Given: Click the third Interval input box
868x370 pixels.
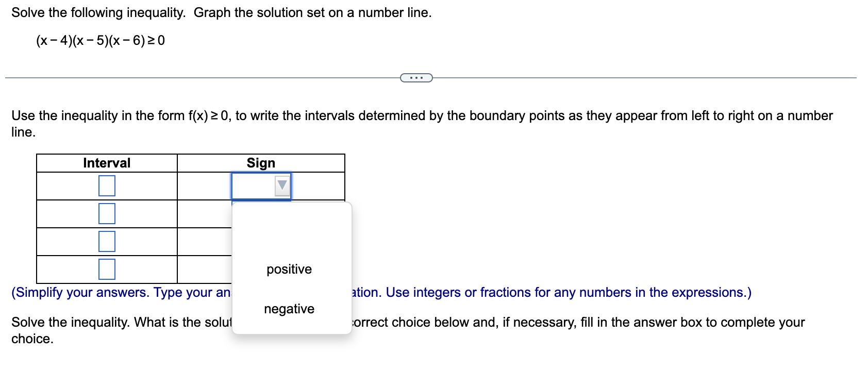Looking at the screenshot, I should pos(107,241).
